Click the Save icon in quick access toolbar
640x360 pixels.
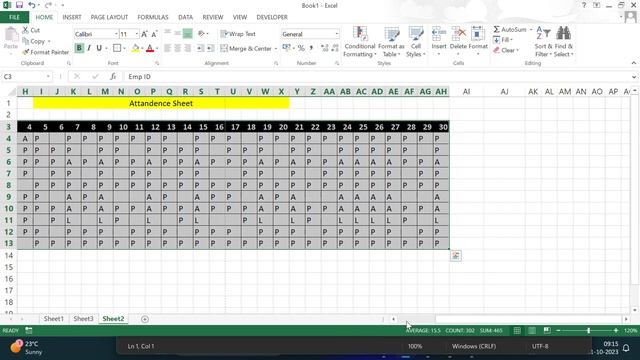(x=19, y=5)
